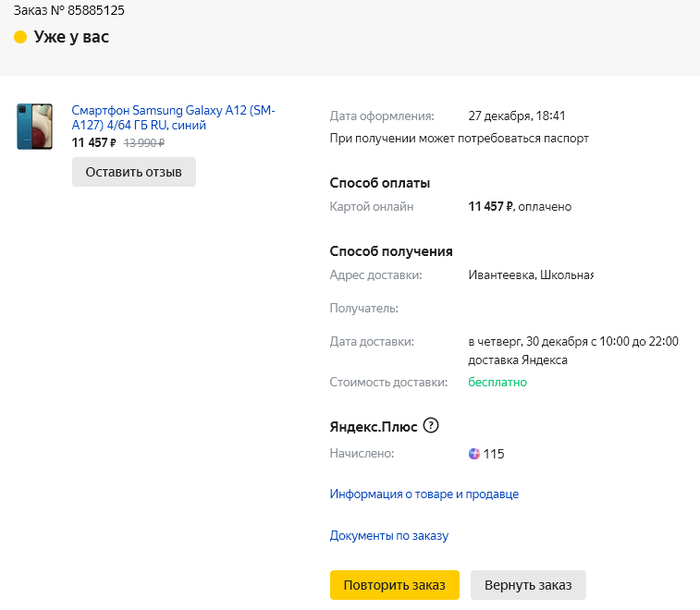Open Информация о товаре и продавце link
Image resolution: width=700 pixels, height=610 pixels.
point(424,494)
